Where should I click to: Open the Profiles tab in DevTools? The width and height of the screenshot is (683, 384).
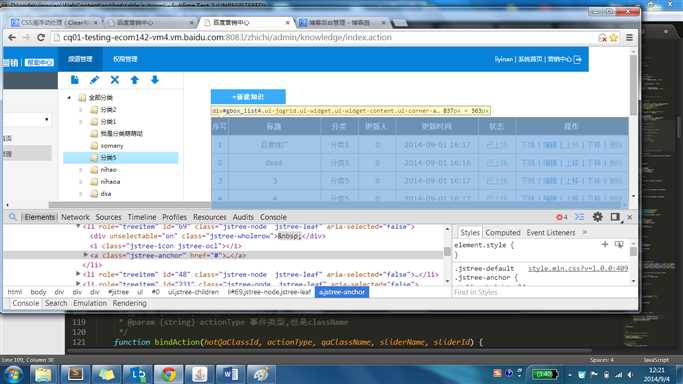pyautogui.click(x=174, y=217)
